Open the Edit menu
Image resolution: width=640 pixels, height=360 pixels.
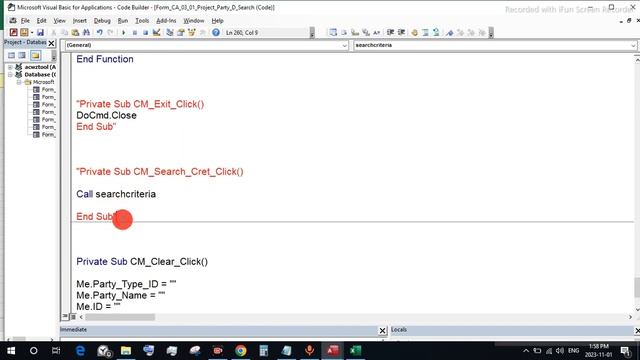(x=41, y=20)
